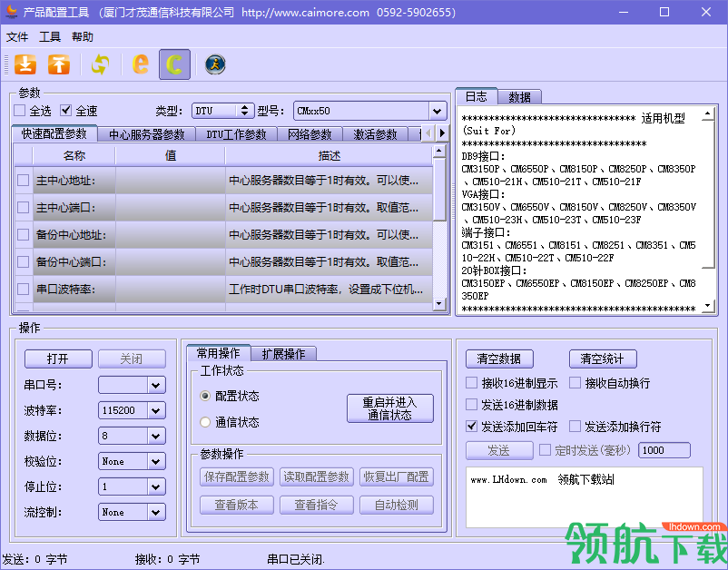Click the 恢复出厂配置 button
Screen dimensions: 728x570
(397, 477)
